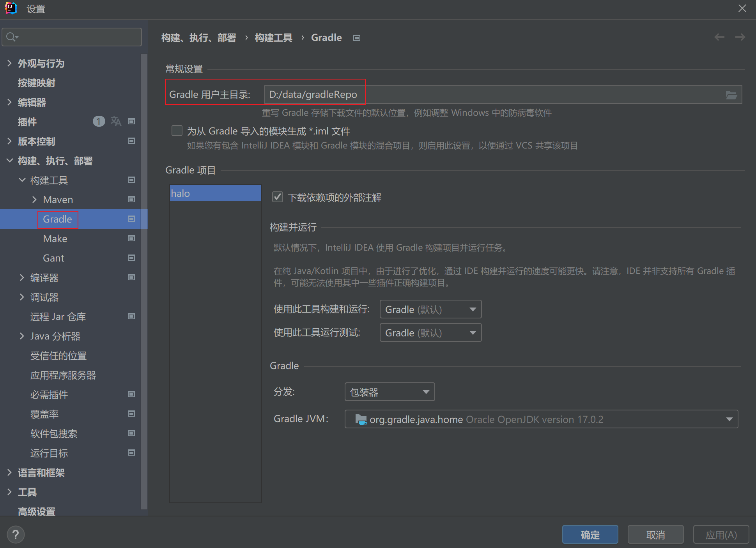This screenshot has height=548, width=756.
Task: Click the forward navigation arrow
Action: (x=740, y=37)
